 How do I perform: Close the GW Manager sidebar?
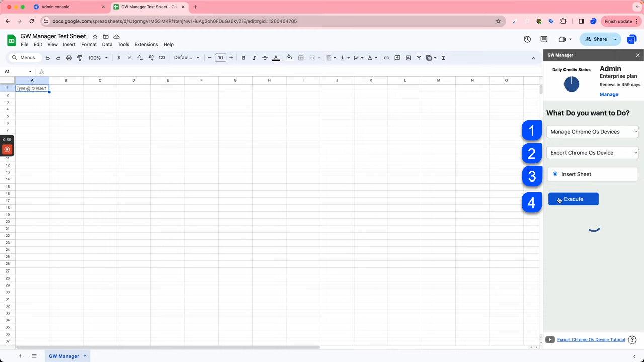638,55
